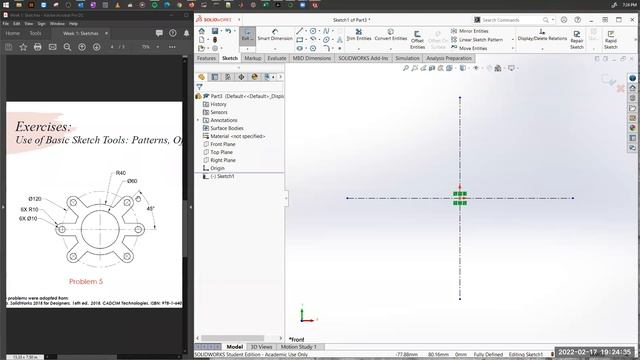The height and width of the screenshot is (360, 640).
Task: Select the Smart Dimension tool
Action: point(275,35)
